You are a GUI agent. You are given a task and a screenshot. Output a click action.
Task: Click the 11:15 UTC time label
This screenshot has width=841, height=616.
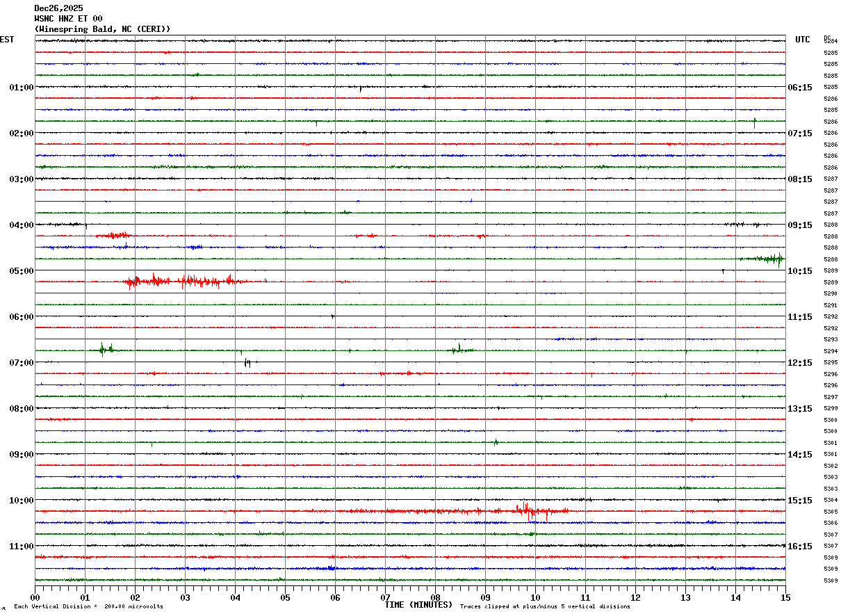point(799,317)
